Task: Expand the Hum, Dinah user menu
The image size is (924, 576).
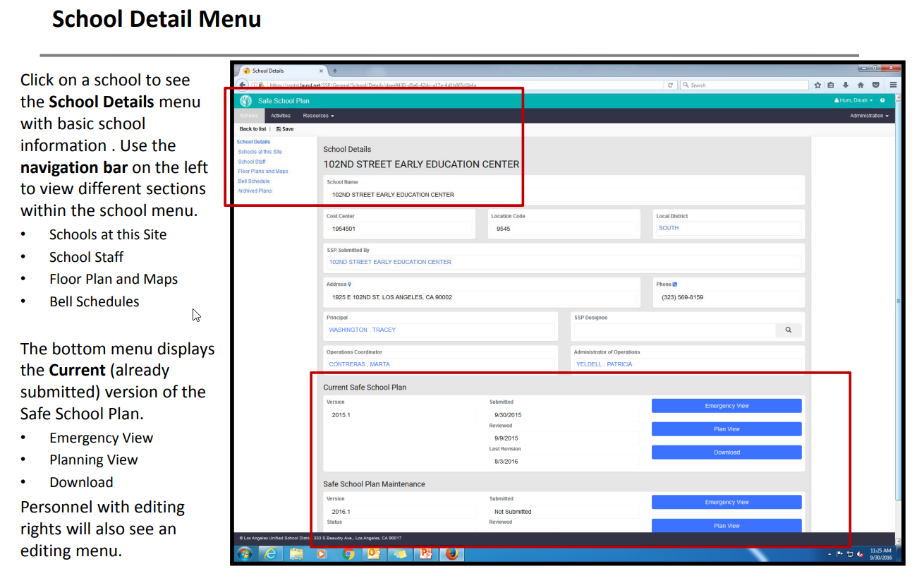Action: pyautogui.click(x=853, y=101)
